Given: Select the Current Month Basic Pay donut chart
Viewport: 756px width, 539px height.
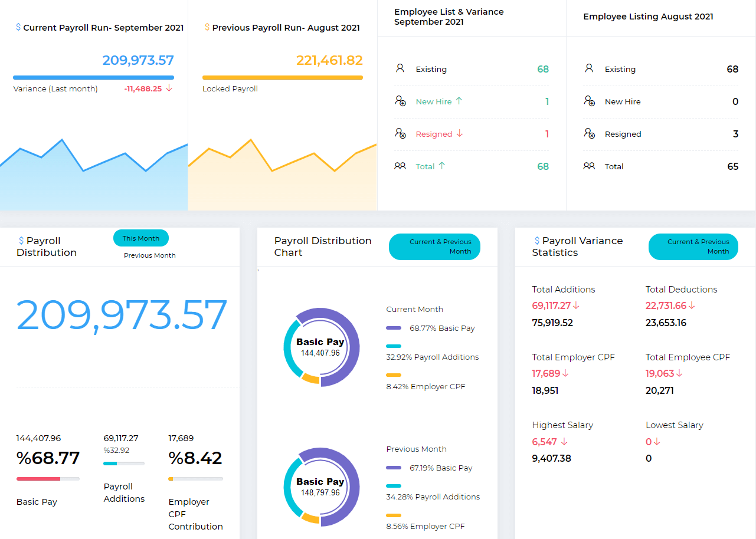Looking at the screenshot, I should click(321, 347).
